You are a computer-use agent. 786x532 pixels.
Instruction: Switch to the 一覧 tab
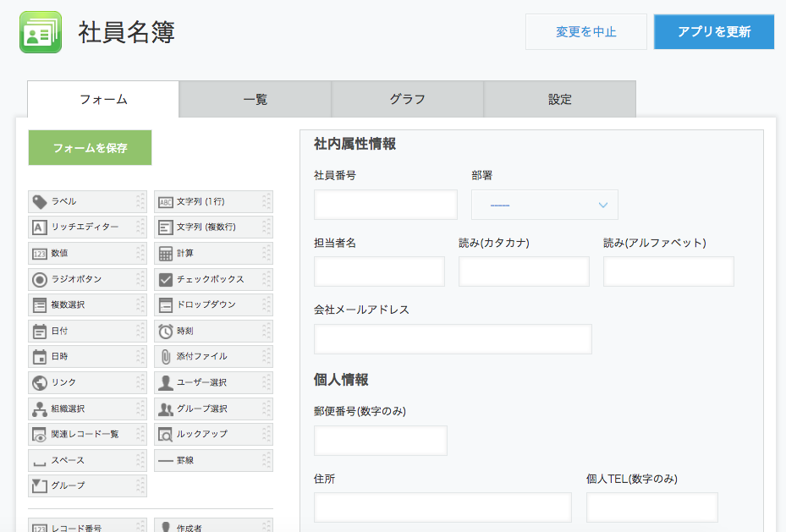[256, 99]
